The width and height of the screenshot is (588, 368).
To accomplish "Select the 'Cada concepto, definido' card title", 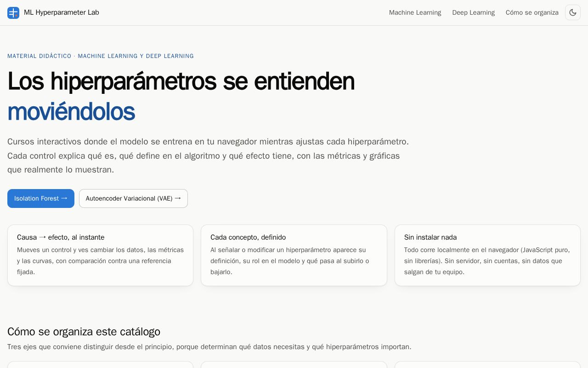I will pos(248,237).
